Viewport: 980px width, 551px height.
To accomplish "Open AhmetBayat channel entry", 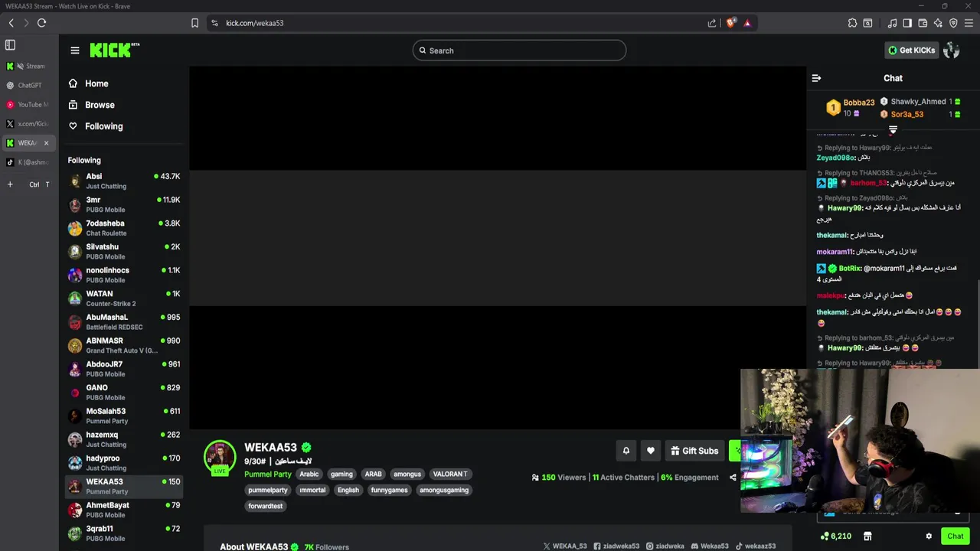I will tap(124, 510).
